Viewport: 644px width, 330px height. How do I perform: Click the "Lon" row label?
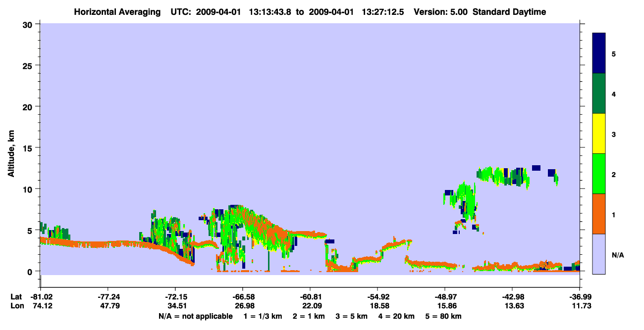point(16,306)
